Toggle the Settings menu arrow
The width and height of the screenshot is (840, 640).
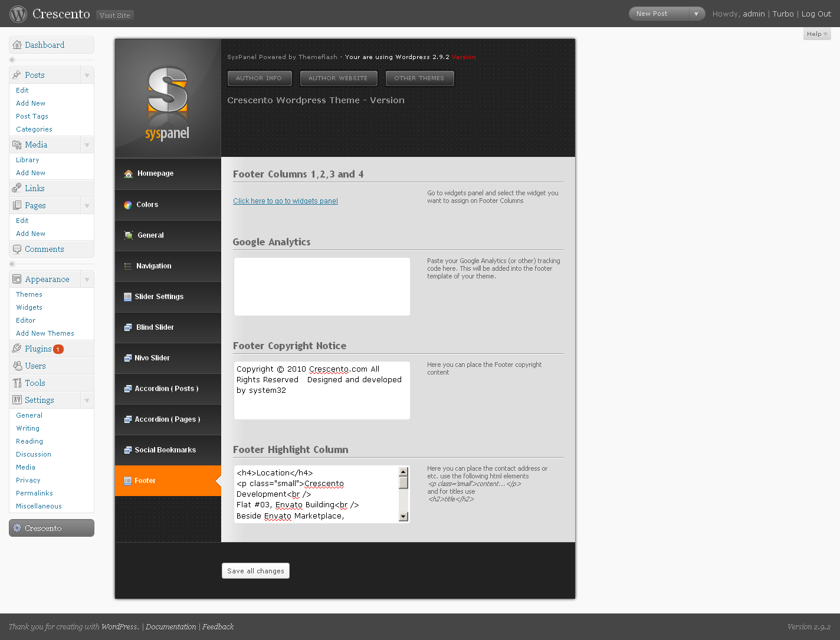(x=87, y=400)
